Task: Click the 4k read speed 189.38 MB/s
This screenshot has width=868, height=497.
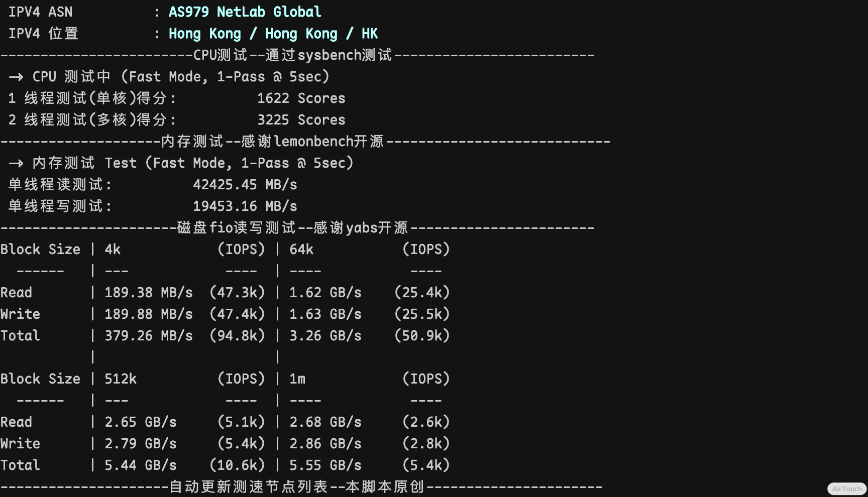Action: coord(148,293)
